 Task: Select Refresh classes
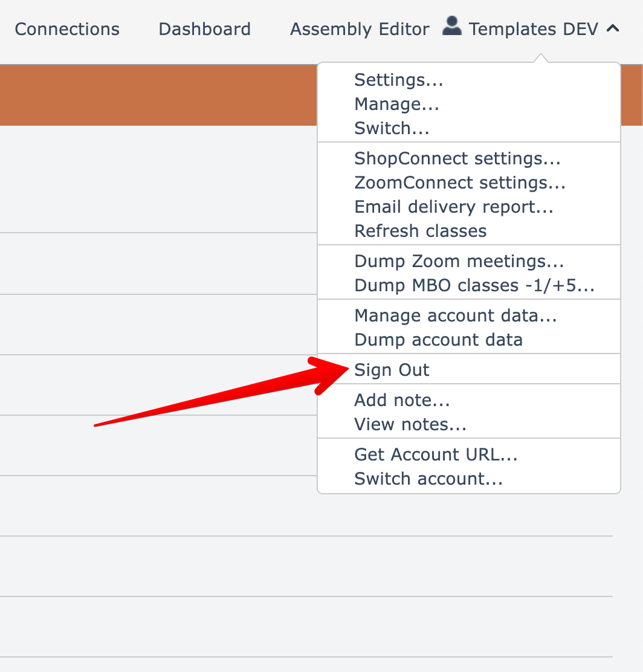coord(421,231)
